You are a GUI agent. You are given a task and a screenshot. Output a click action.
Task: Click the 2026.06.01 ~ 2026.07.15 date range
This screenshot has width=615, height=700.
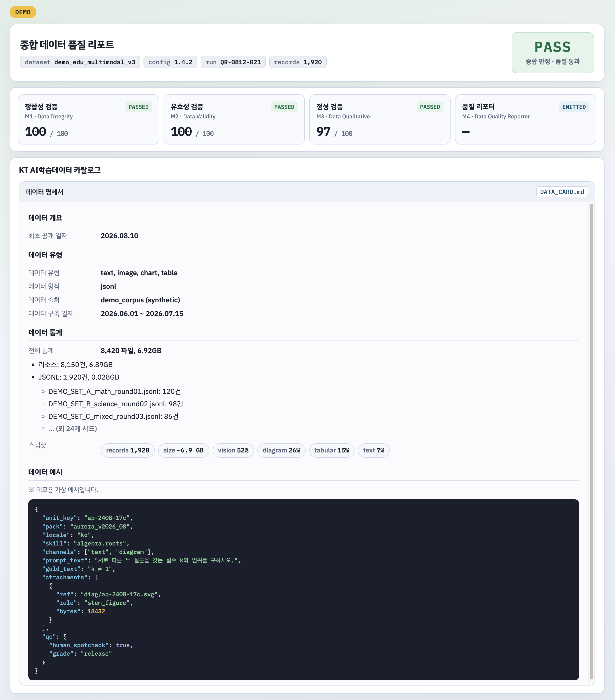point(142,313)
